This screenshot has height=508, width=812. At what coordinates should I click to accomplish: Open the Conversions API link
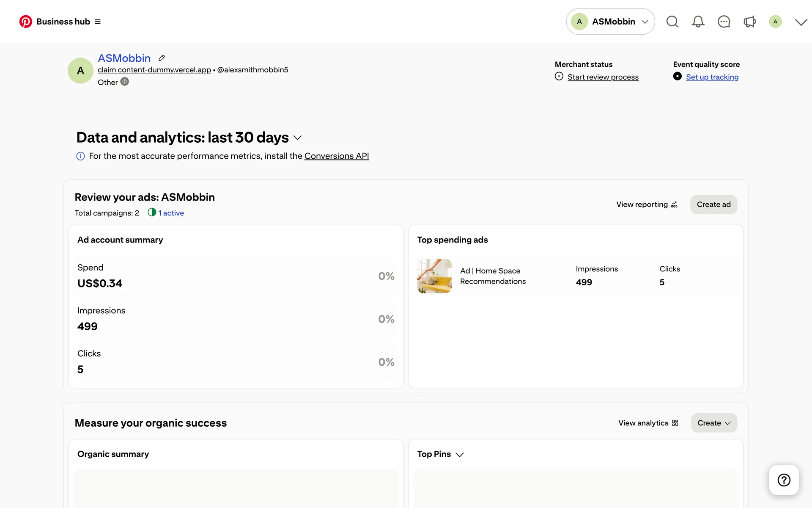[336, 156]
